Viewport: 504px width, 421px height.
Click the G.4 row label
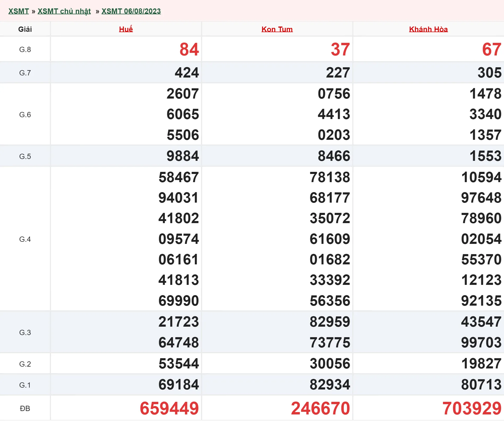pos(25,239)
